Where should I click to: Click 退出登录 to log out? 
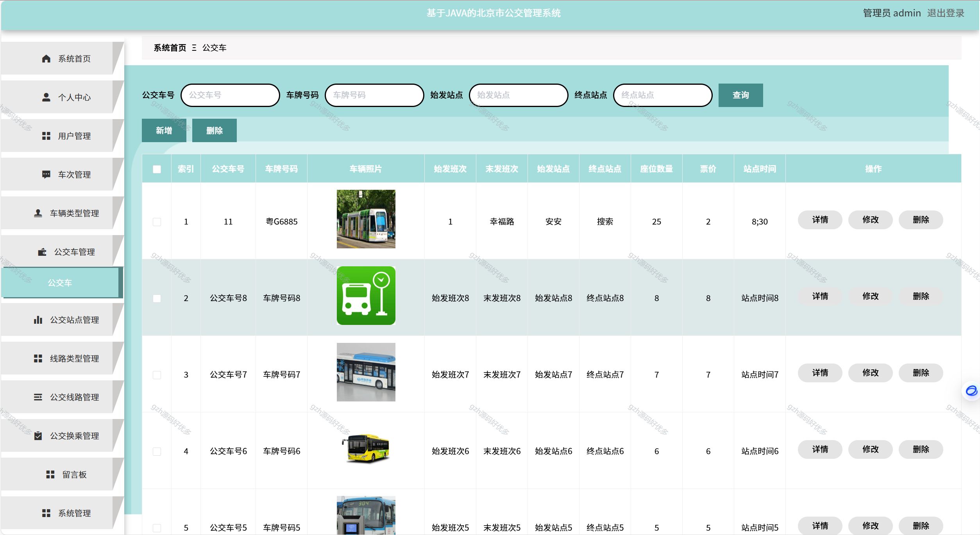click(x=946, y=13)
